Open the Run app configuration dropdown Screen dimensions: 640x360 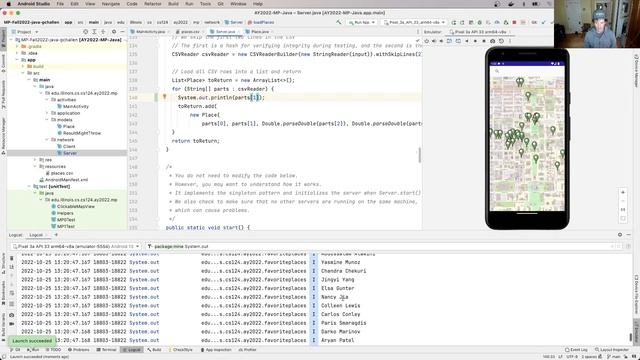361,22
